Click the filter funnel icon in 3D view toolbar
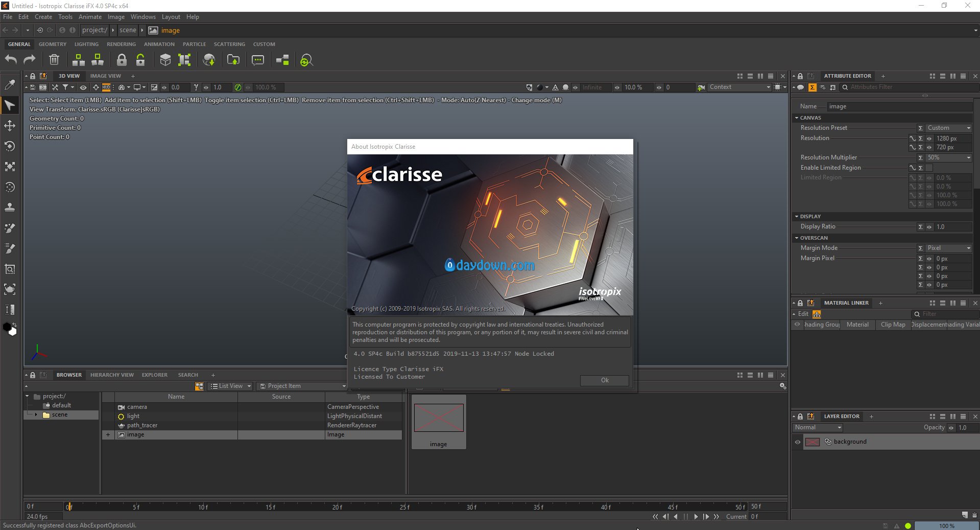Image resolution: width=980 pixels, height=530 pixels. 65,87
